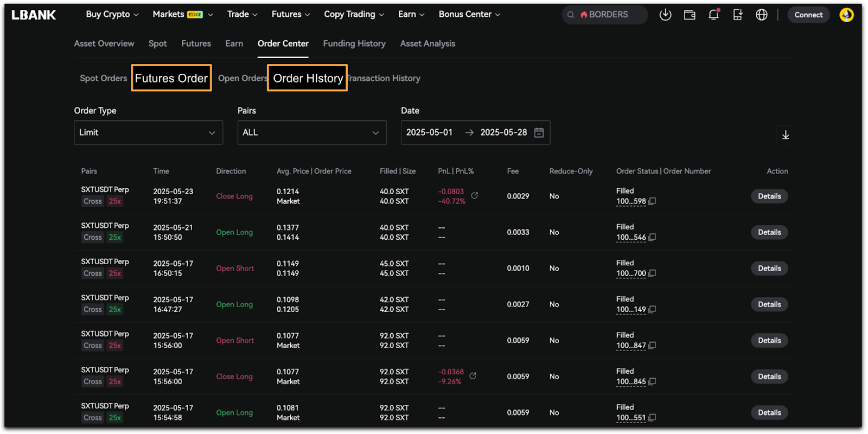Export order history with download arrow icon
The height and width of the screenshot is (434, 868).
786,135
